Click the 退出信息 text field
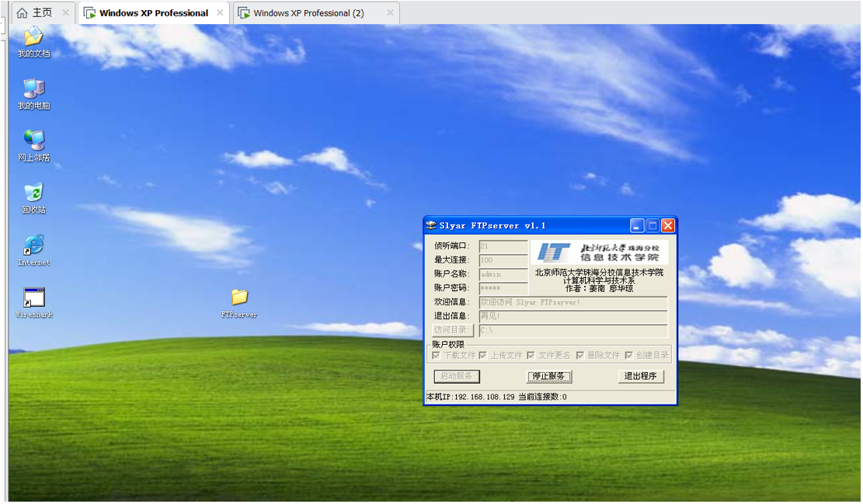The height and width of the screenshot is (504, 863). click(573, 316)
